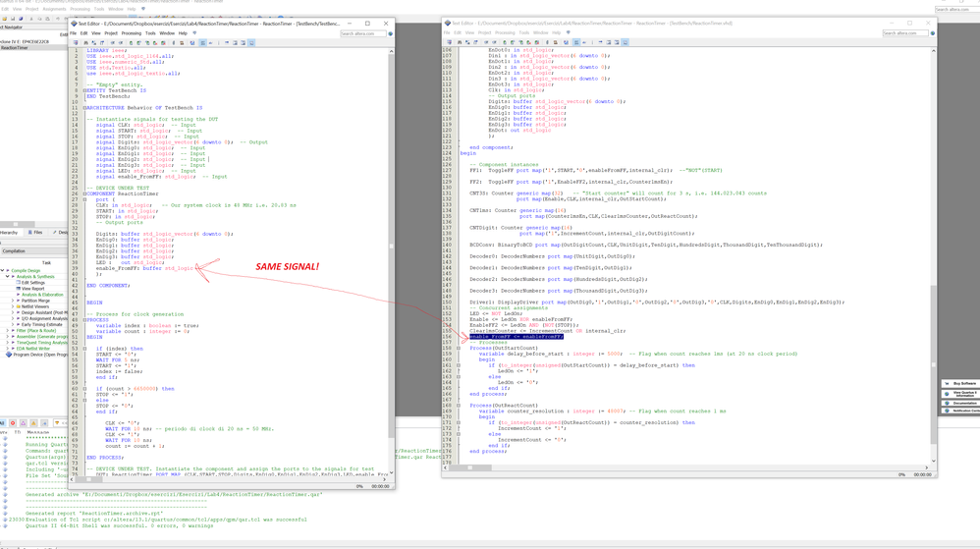Screen dimensions: 980x549
Task: Open the Compilation flow dropdown in Tasks pane
Action: coord(34,251)
